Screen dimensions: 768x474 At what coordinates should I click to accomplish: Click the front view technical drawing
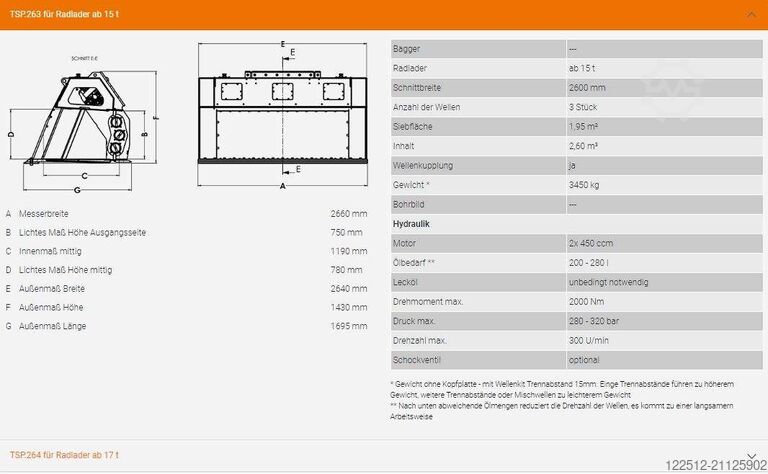[x=284, y=113]
